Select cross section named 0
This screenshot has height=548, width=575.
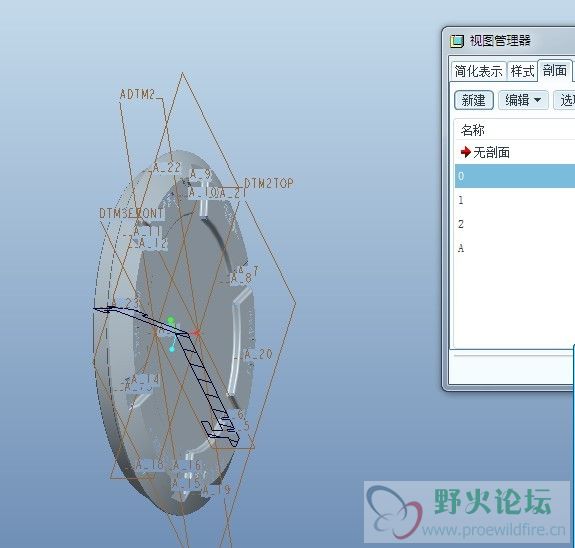515,176
